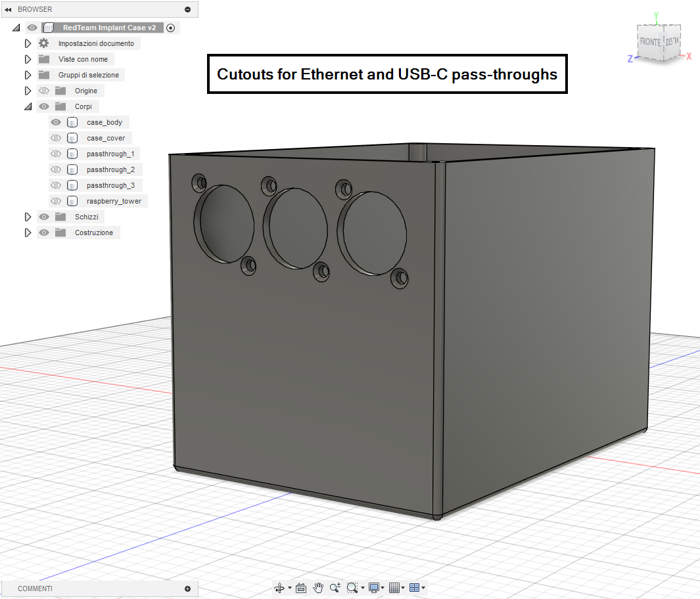
Task: Collapse the Corpi folder
Action: (28, 106)
